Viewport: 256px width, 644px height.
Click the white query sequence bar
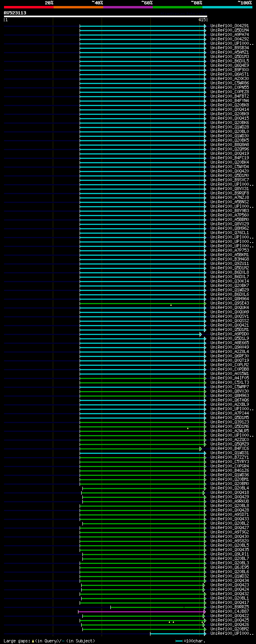106,16
